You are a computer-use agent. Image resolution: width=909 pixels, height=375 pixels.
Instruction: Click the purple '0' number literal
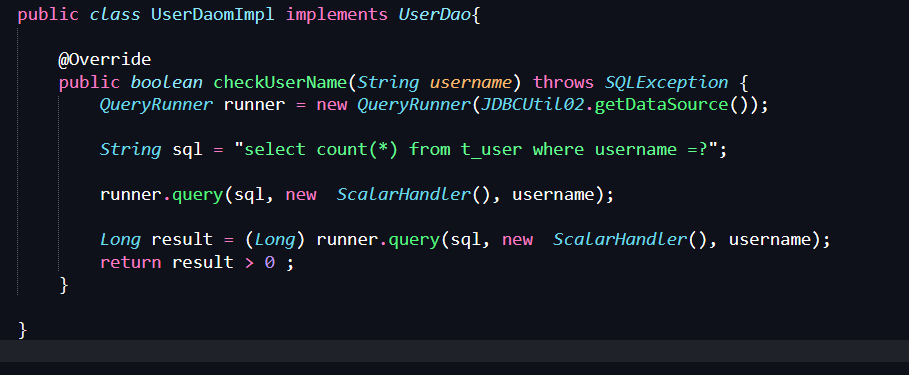(270, 263)
